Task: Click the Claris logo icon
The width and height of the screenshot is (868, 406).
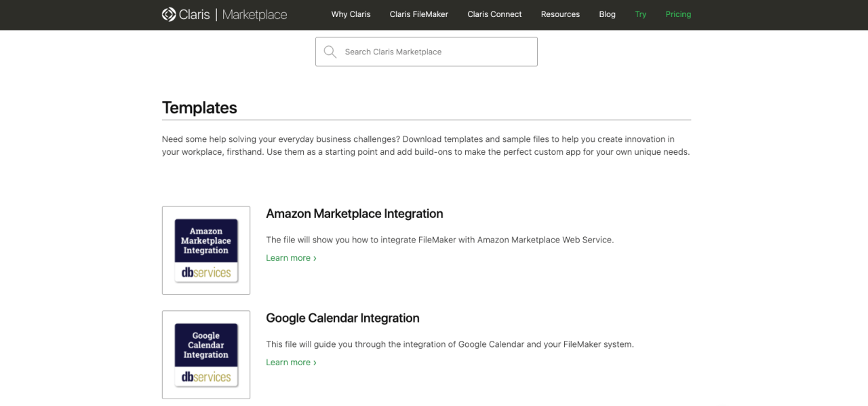Action: pyautogui.click(x=169, y=14)
